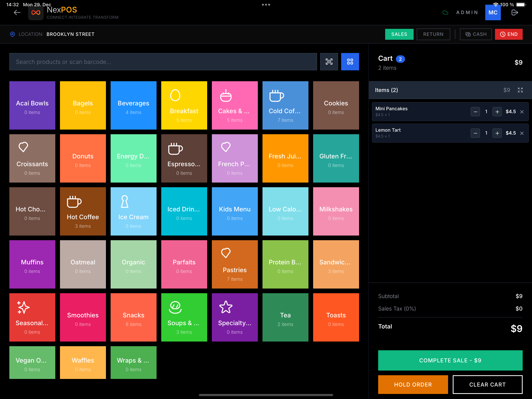Increase the Mini Pancakes quantity
Screen dimensions: 532x399
tap(497, 111)
